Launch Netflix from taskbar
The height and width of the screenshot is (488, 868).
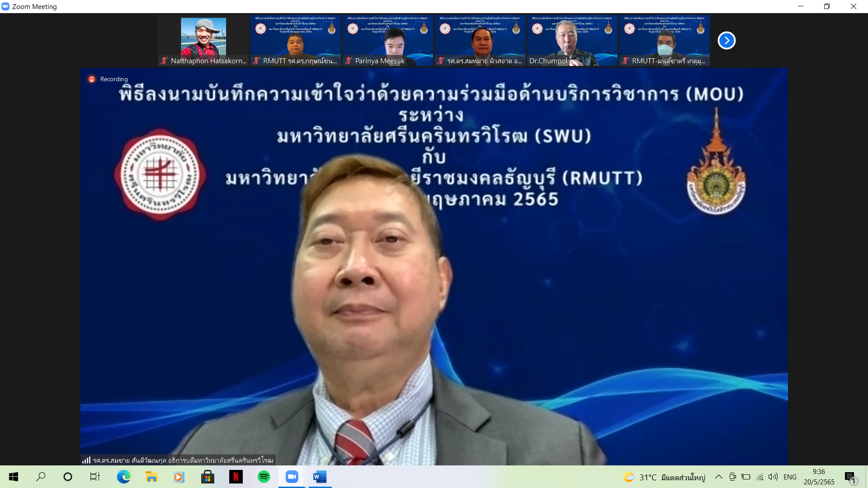click(x=236, y=477)
